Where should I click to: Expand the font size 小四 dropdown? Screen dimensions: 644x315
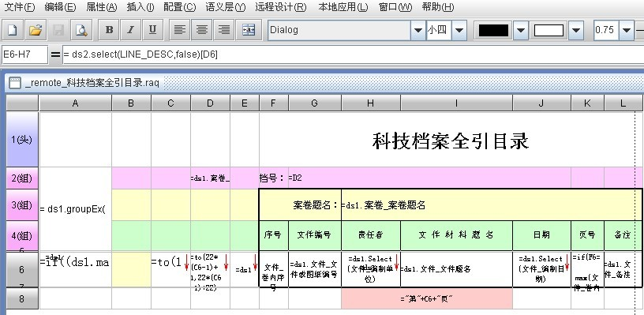(459, 30)
